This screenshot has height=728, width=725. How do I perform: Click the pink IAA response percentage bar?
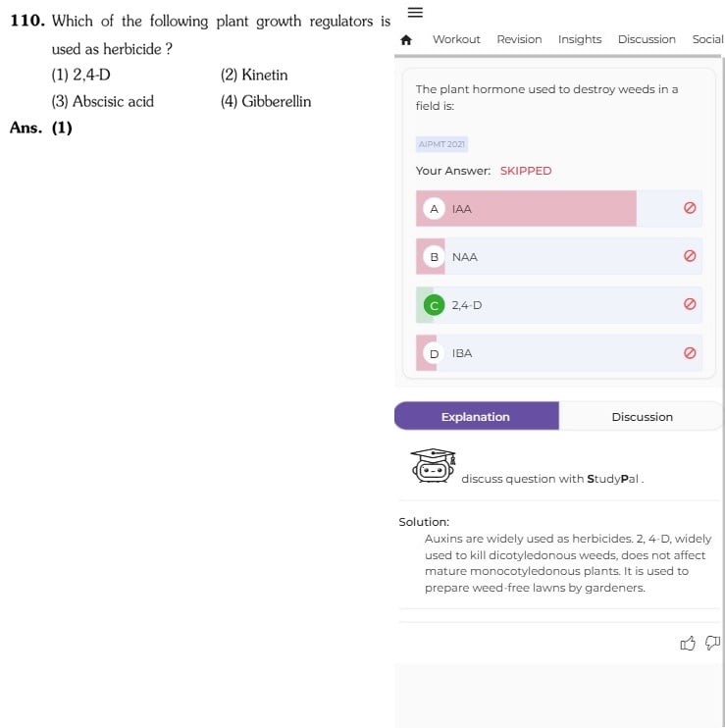(x=526, y=208)
